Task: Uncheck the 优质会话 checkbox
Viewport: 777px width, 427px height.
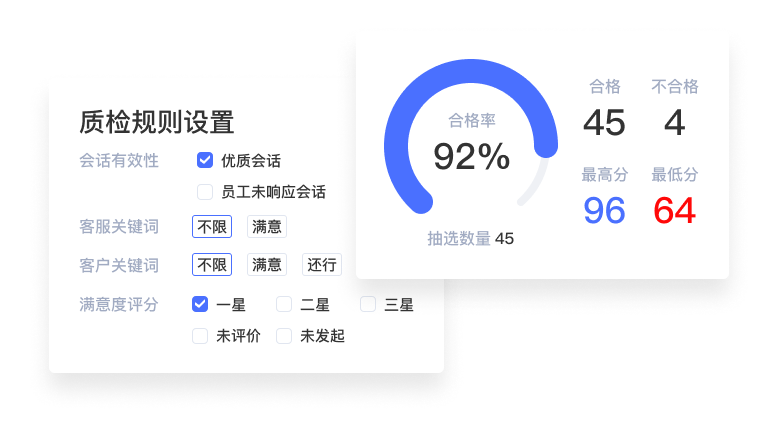Action: tap(205, 160)
